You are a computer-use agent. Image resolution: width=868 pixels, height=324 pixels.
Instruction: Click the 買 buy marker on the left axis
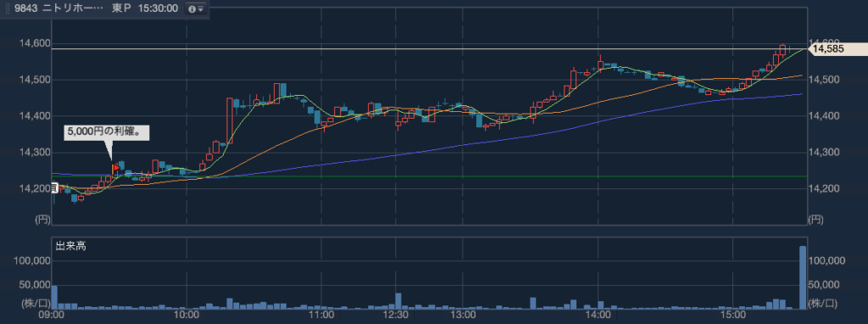pos(54,188)
